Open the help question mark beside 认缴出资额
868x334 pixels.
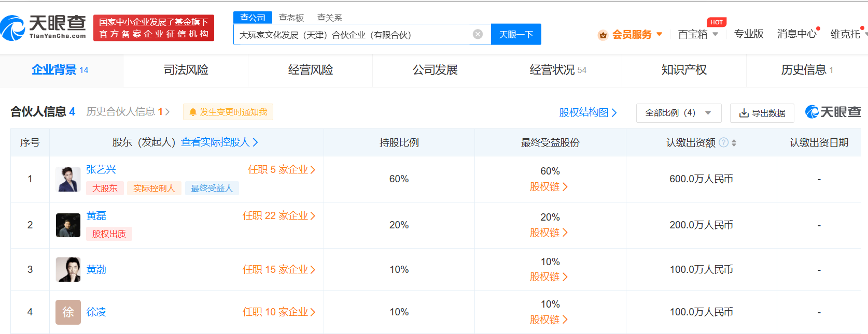(x=724, y=142)
